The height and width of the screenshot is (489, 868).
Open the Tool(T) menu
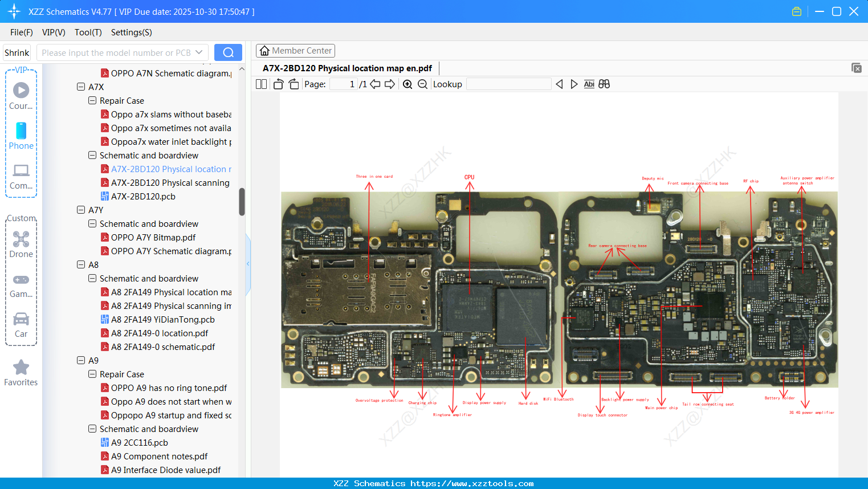88,32
